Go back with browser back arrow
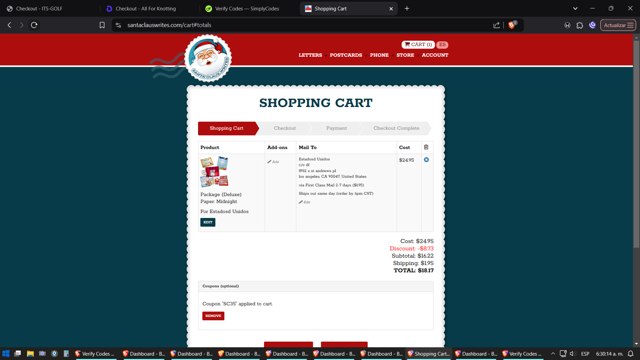Image resolution: width=640 pixels, height=360 pixels. pyautogui.click(x=9, y=25)
